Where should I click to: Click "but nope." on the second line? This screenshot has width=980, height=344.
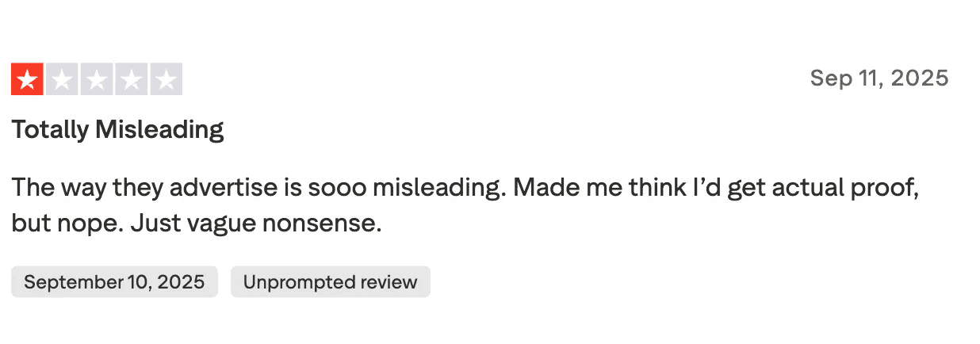[67, 224]
